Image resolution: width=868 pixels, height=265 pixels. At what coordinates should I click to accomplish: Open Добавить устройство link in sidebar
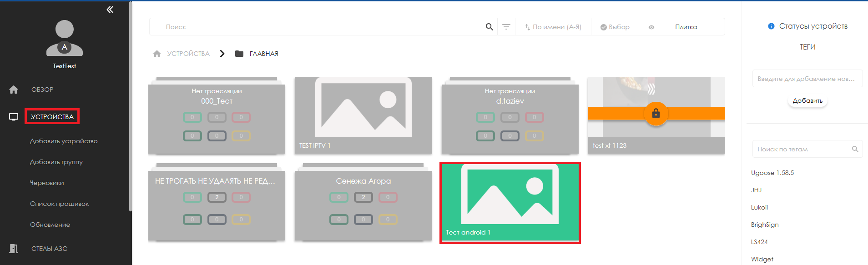coord(64,141)
